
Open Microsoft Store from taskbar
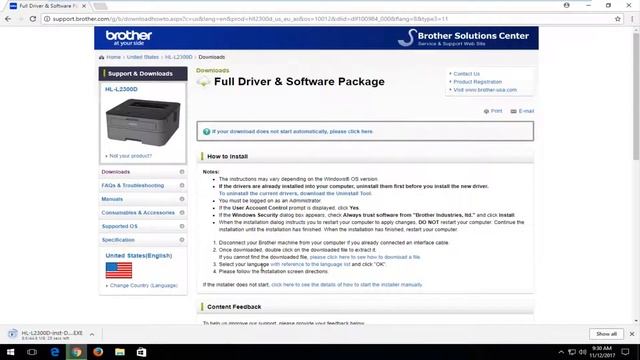pyautogui.click(x=141, y=352)
